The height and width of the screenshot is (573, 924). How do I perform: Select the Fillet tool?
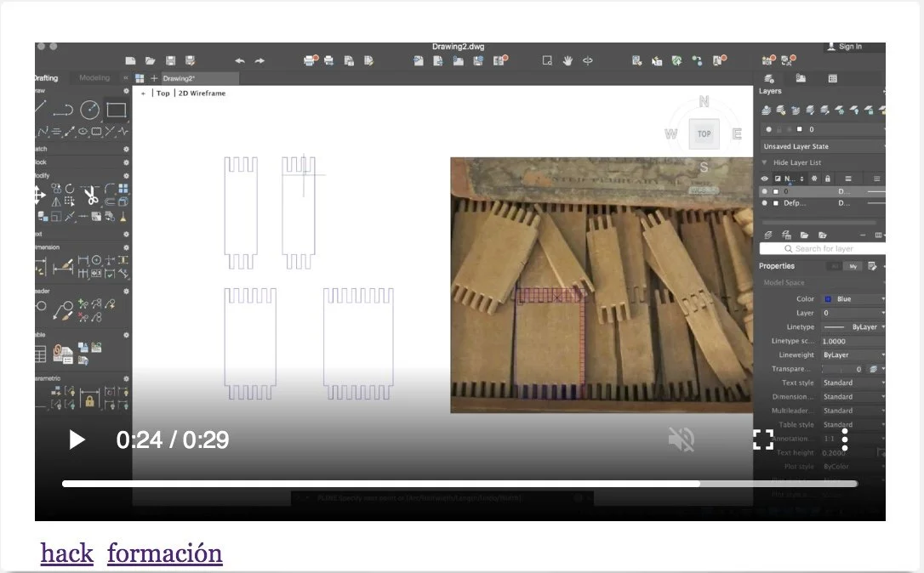point(110,189)
